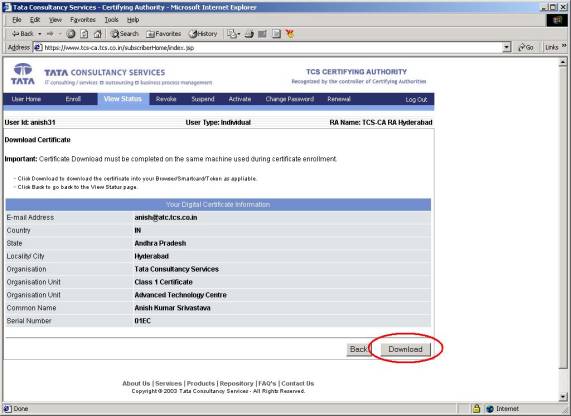
Task: Click the Stop loading icon
Action: (71, 34)
